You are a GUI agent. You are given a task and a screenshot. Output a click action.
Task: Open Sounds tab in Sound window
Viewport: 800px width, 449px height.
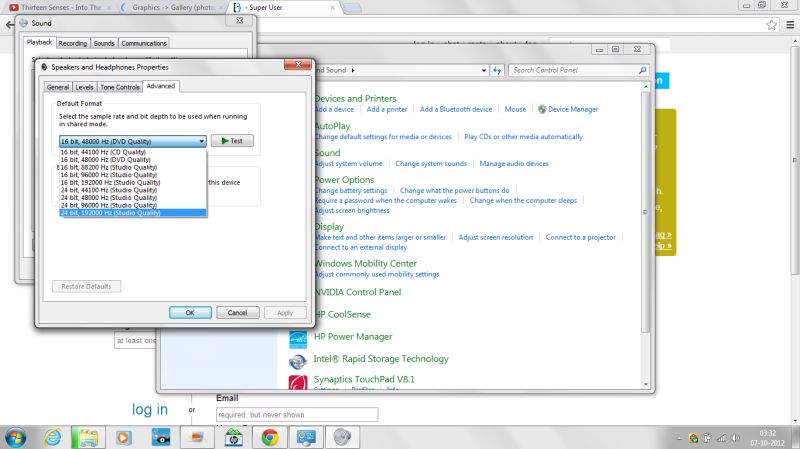coord(104,43)
